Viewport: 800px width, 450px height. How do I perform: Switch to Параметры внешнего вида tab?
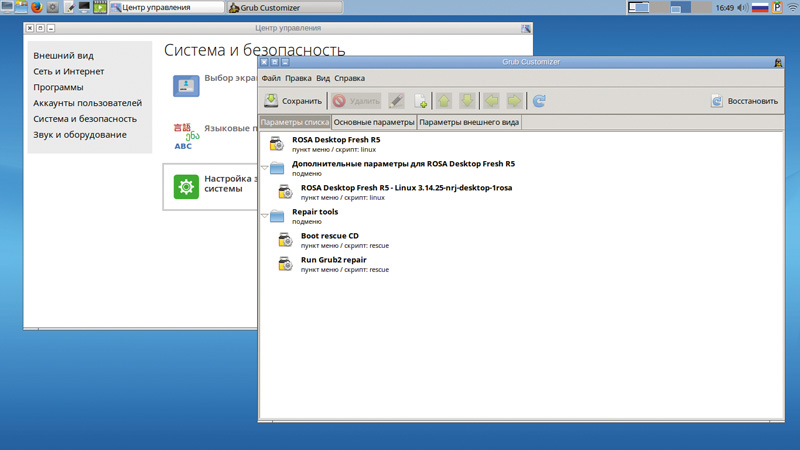469,122
